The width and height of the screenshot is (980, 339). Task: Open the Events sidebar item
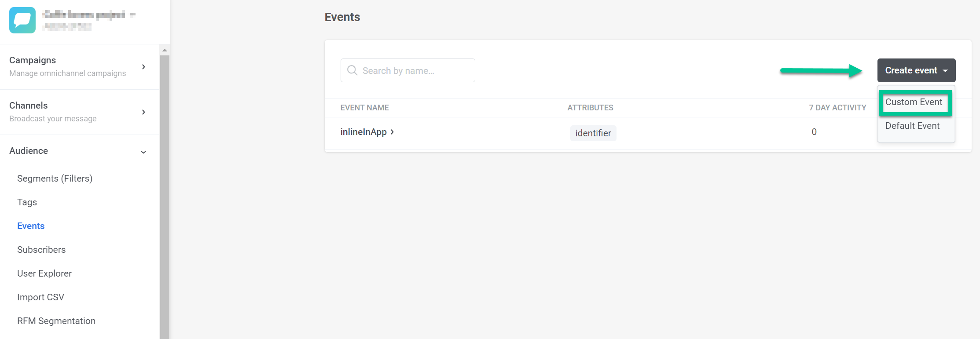[x=31, y=226]
